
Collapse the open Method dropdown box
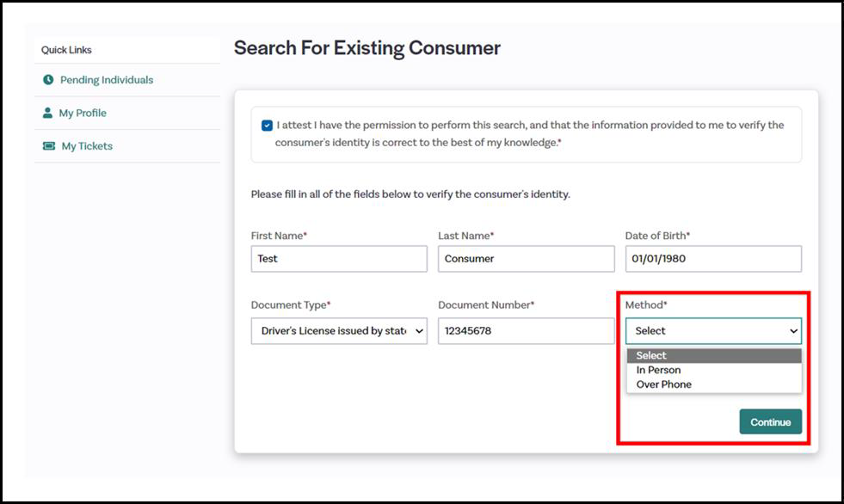712,331
